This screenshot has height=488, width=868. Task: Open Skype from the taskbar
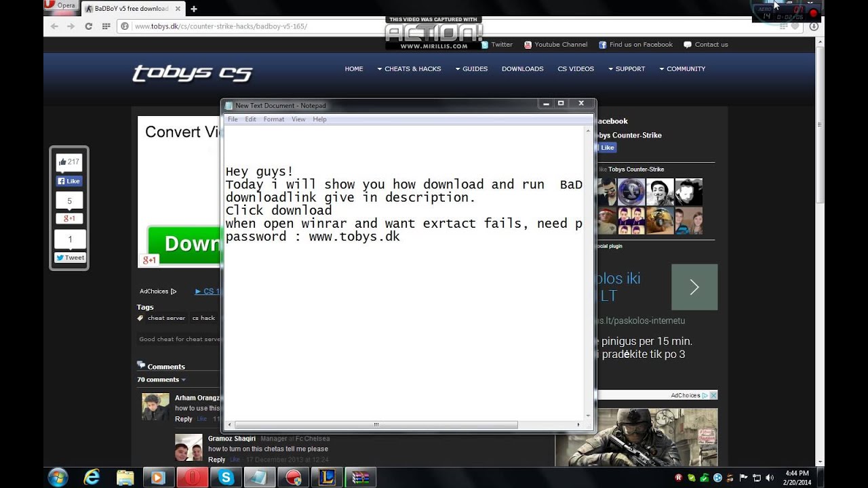pos(226,477)
